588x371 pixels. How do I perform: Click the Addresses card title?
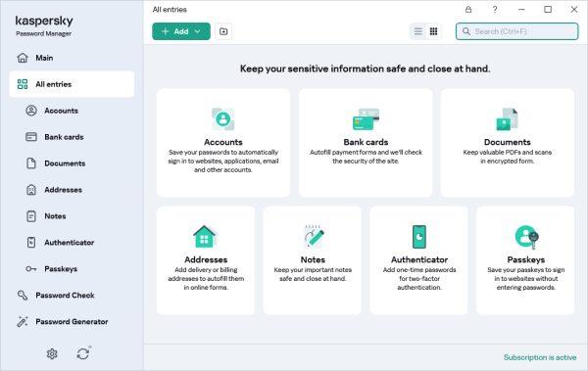tap(206, 259)
